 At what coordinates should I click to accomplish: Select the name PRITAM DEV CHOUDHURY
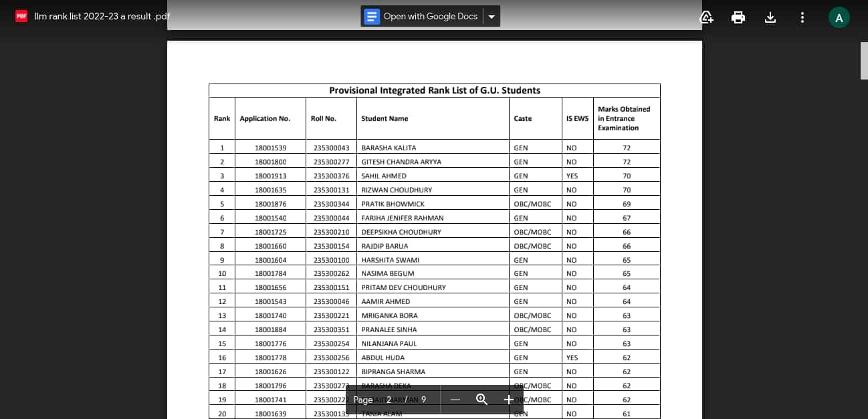coord(403,287)
